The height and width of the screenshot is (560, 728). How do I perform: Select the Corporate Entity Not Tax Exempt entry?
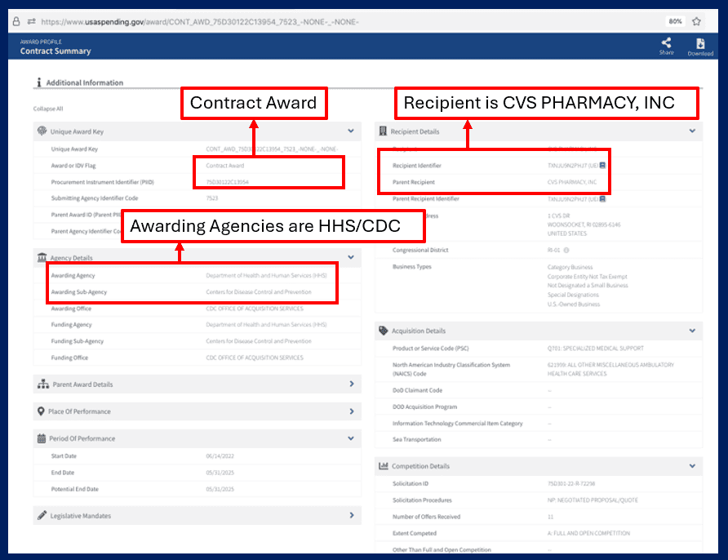[588, 277]
